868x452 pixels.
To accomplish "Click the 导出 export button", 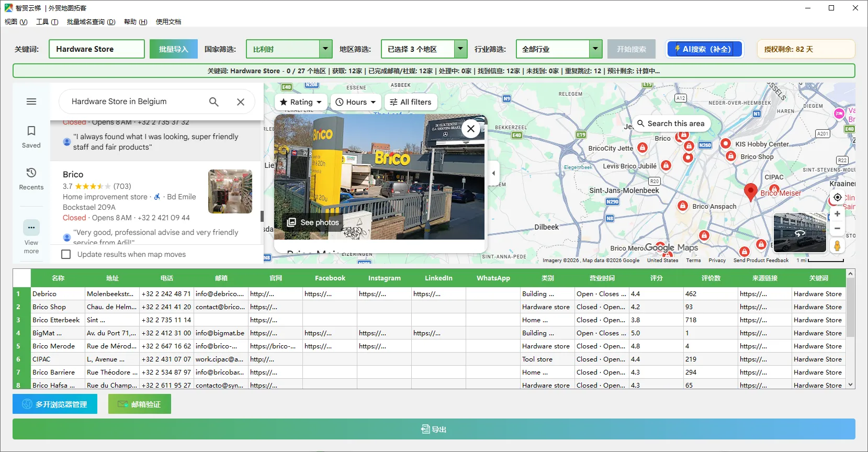I will coord(434,429).
